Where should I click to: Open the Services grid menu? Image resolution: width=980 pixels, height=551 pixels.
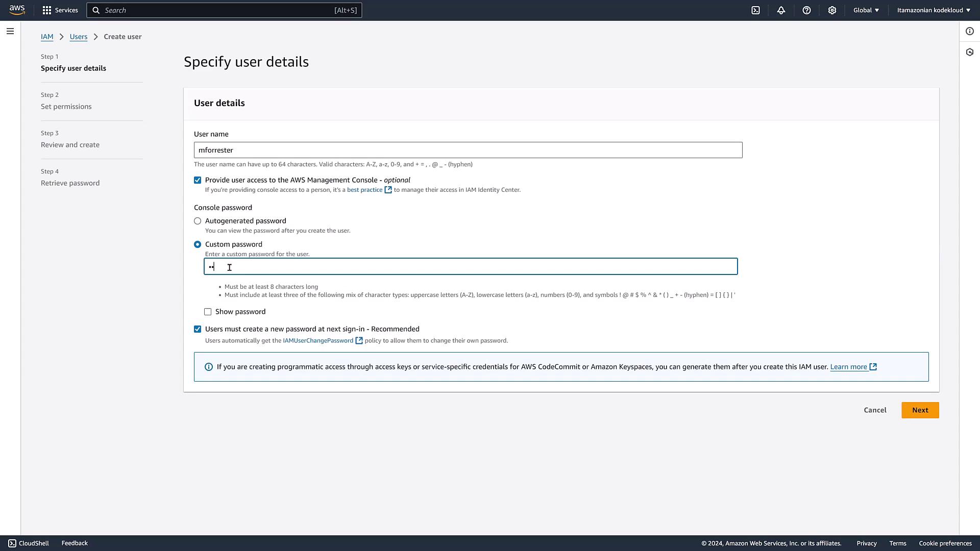[60, 10]
